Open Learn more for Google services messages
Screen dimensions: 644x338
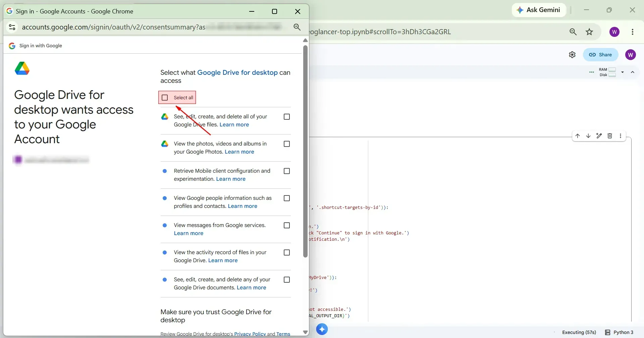[189, 233]
